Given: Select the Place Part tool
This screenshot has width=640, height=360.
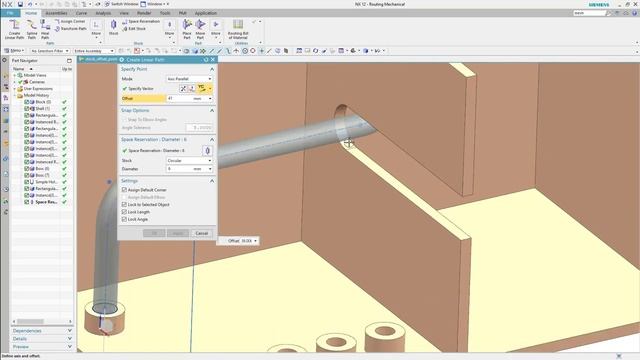Looking at the screenshot, I should 187,29.
